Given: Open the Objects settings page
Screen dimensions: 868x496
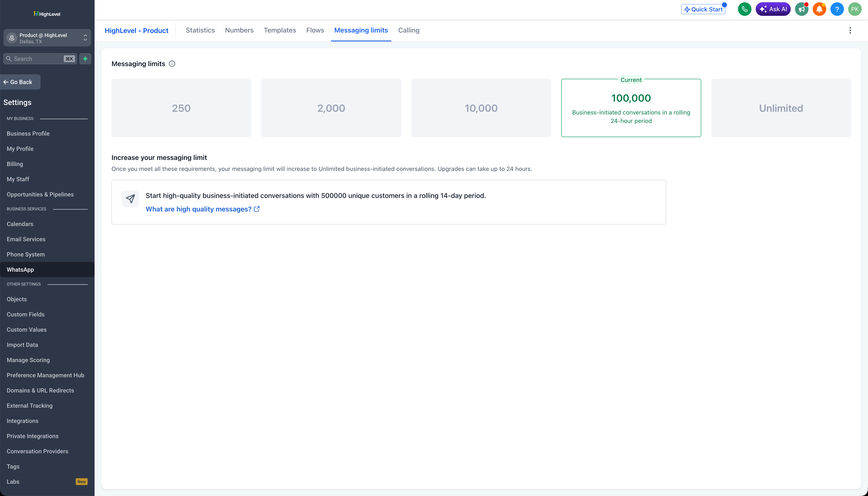Looking at the screenshot, I should [x=17, y=299].
